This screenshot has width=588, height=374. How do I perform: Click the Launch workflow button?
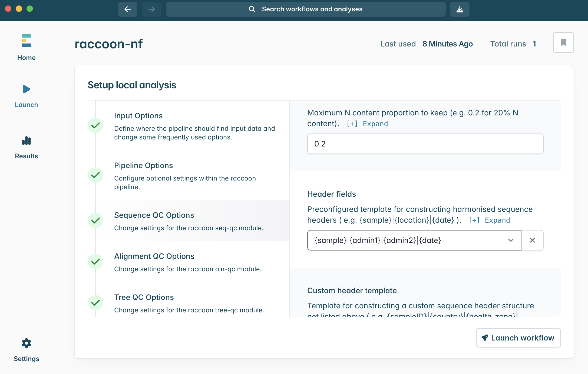point(518,338)
